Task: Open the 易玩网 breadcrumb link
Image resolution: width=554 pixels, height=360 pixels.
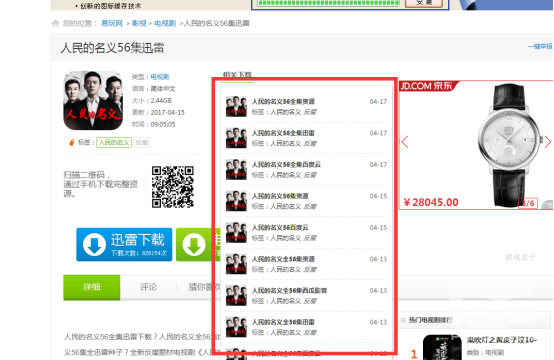Action: pyautogui.click(x=112, y=23)
